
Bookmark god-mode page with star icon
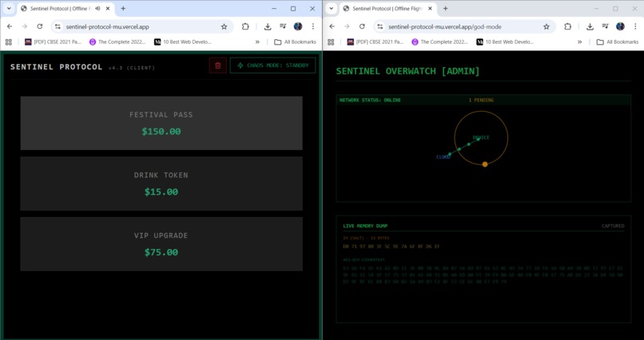[x=547, y=26]
